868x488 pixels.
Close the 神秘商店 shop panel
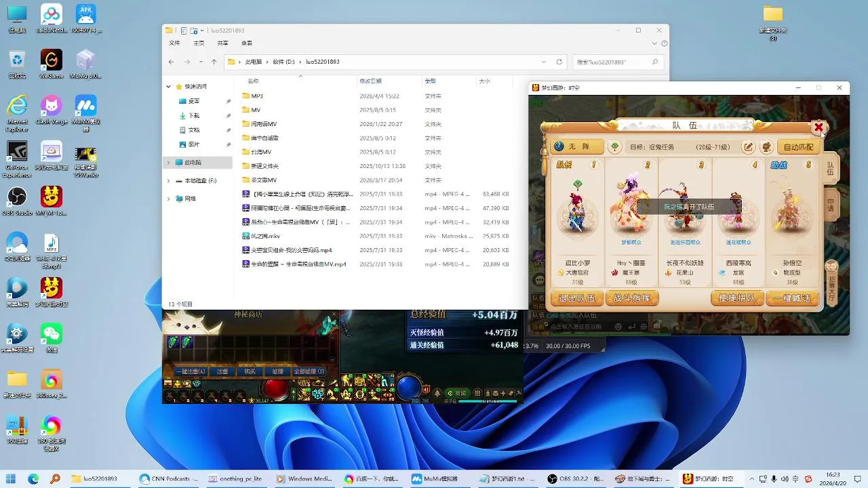333,315
